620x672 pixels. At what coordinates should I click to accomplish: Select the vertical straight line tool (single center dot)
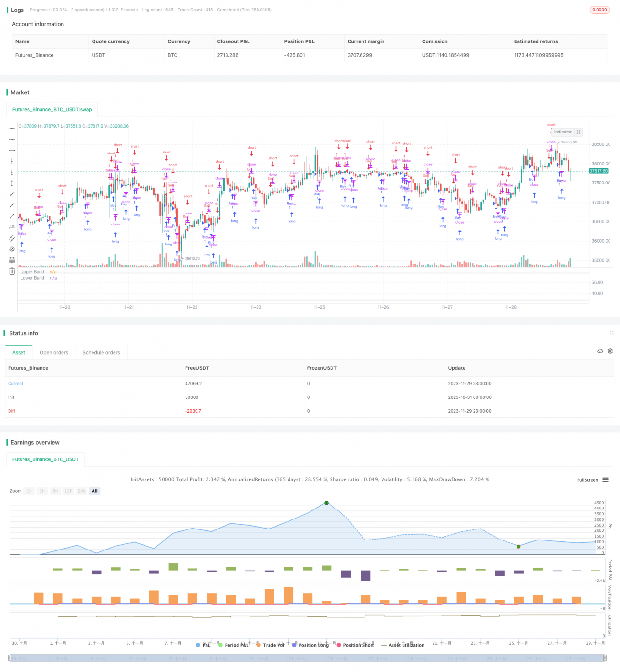(x=12, y=161)
